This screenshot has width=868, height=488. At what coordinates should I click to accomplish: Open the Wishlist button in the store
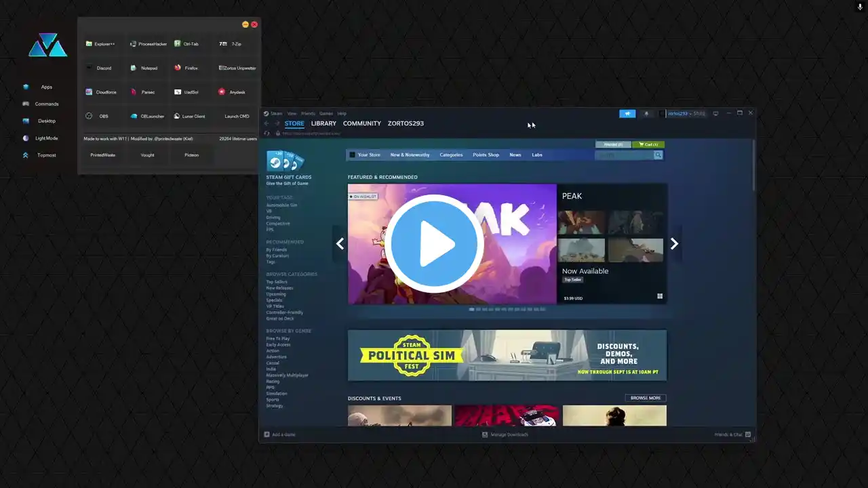coord(613,144)
